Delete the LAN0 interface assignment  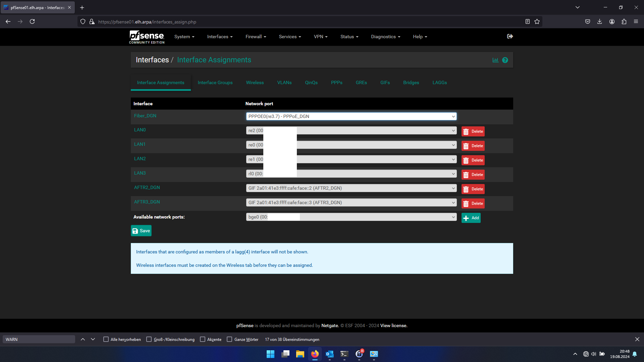pyautogui.click(x=473, y=131)
